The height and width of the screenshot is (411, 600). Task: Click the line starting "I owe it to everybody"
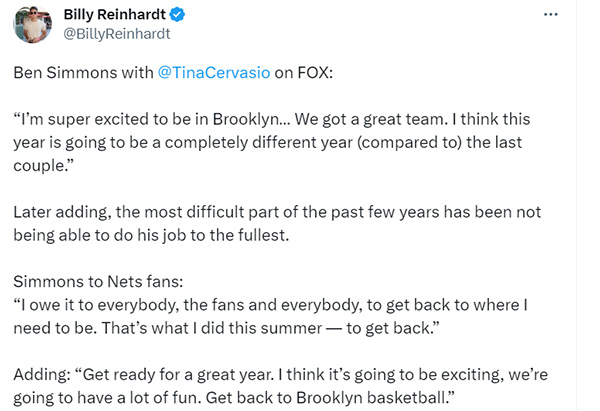click(271, 305)
